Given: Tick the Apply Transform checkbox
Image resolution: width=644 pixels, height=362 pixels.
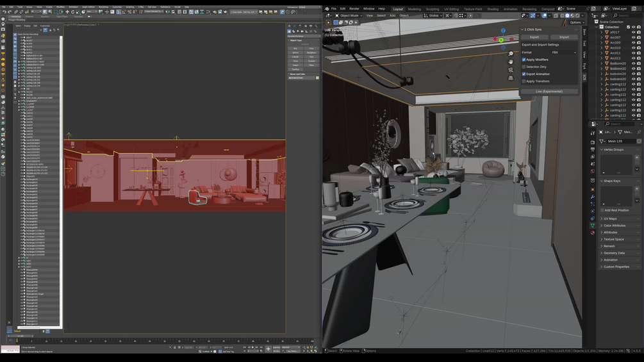Looking at the screenshot, I should [x=524, y=81].
